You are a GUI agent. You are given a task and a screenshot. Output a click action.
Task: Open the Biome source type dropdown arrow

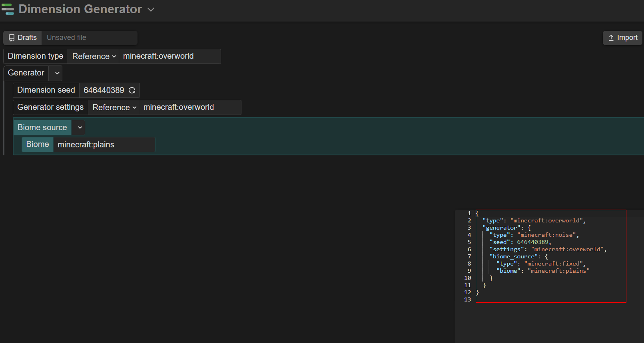tap(79, 127)
